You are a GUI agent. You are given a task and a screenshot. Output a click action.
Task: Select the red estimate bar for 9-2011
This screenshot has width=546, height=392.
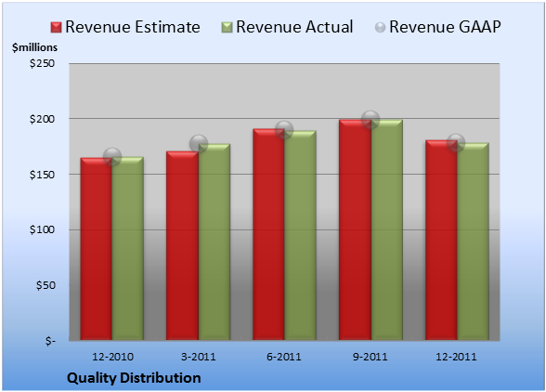pos(355,230)
